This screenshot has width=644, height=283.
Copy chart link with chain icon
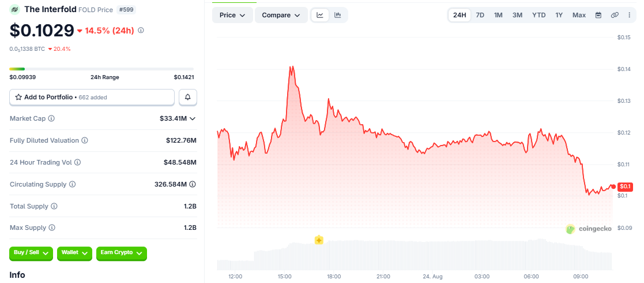615,15
